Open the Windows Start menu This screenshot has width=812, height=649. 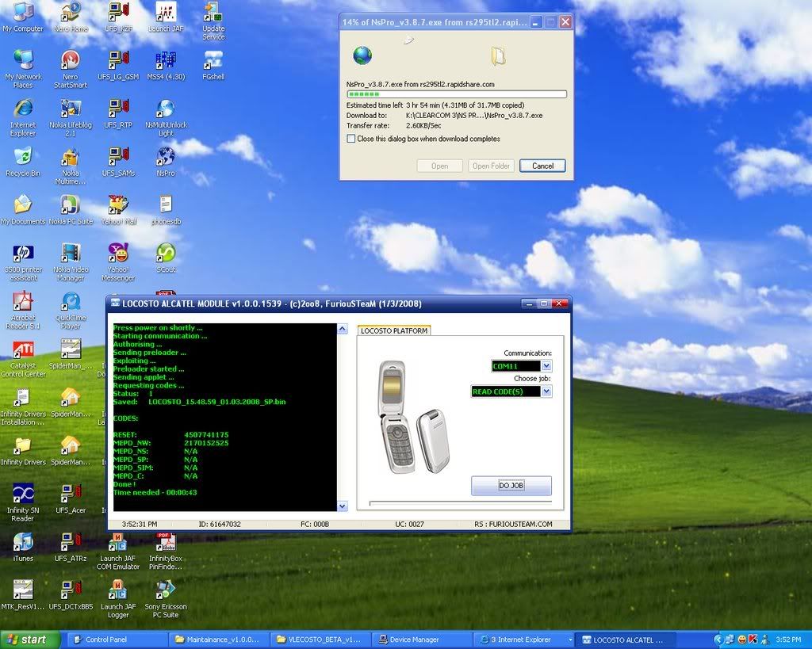tap(29, 639)
